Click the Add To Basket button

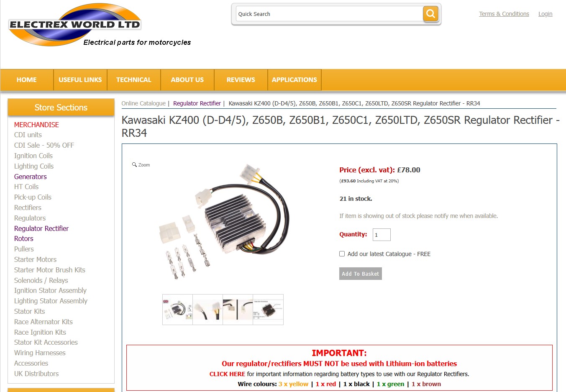pos(361,274)
